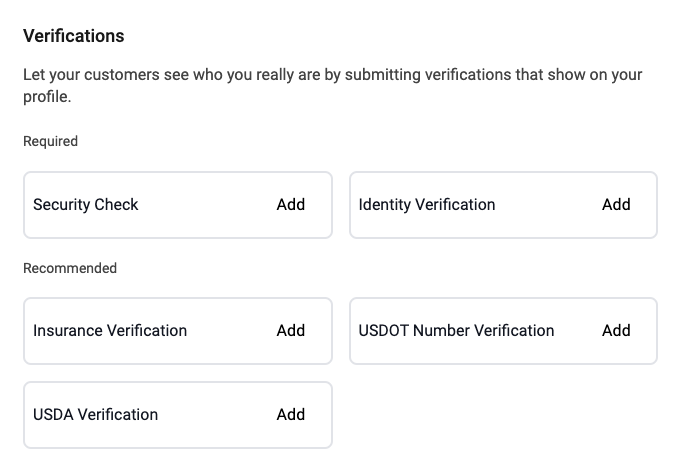Click the Required section label
Screen dimensions: 681x472
(x=50, y=141)
